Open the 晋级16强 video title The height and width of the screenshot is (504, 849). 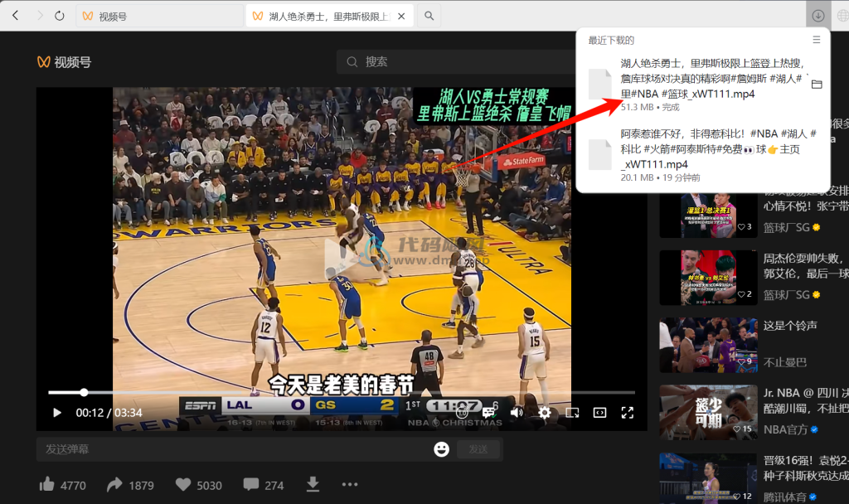point(806,468)
